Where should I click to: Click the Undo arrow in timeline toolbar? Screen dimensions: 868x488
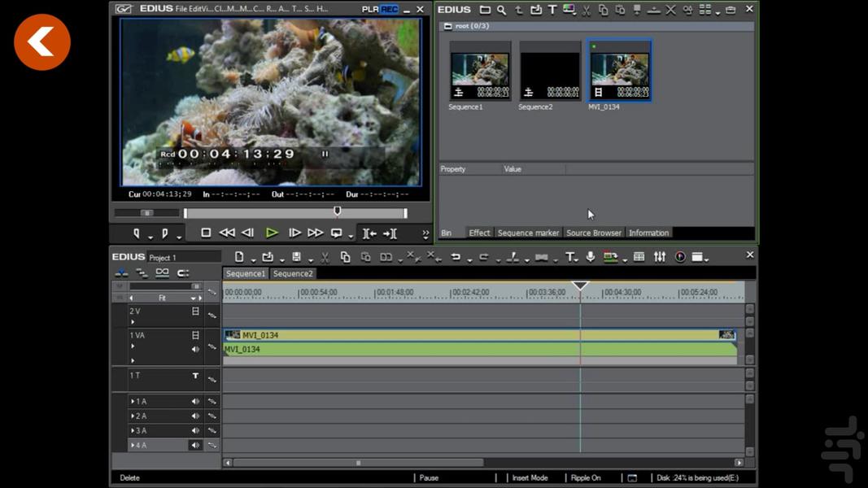point(456,257)
